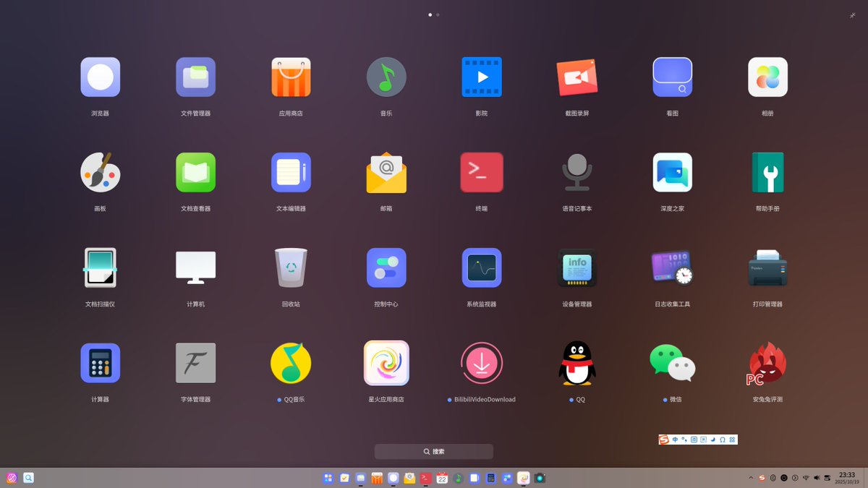Image resolution: width=868 pixels, height=488 pixels.
Task: Click the Sogou moon icon
Action: click(713, 440)
